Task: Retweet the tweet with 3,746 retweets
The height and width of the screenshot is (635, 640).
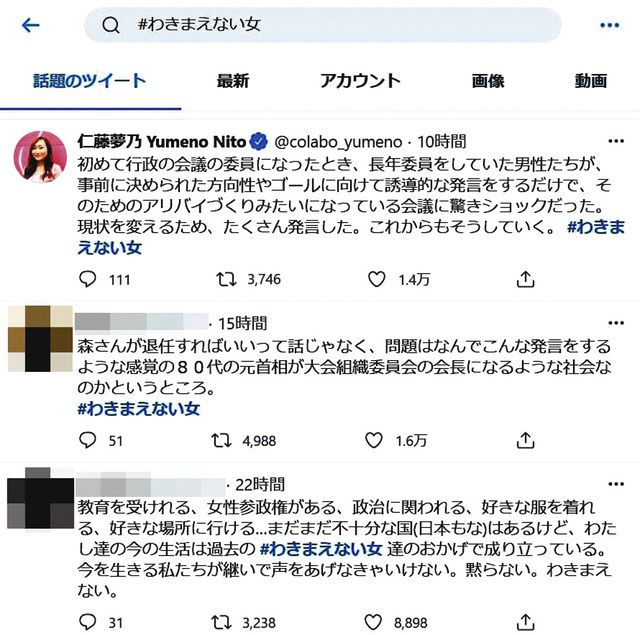Action: tap(226, 279)
